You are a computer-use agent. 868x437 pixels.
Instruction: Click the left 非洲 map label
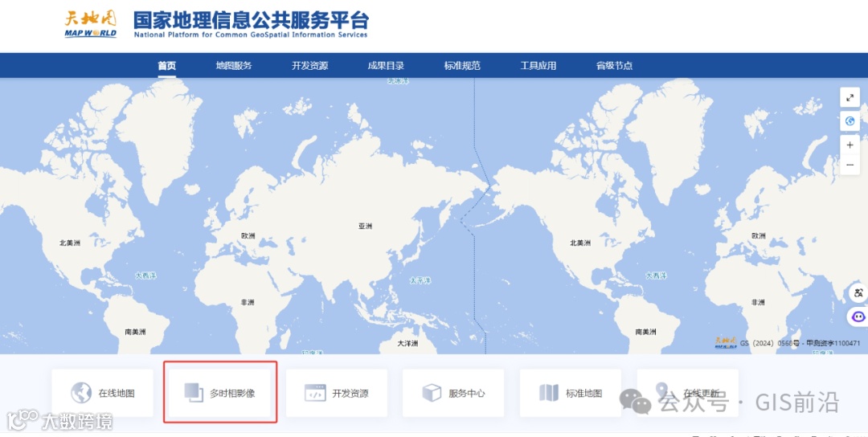(x=248, y=303)
